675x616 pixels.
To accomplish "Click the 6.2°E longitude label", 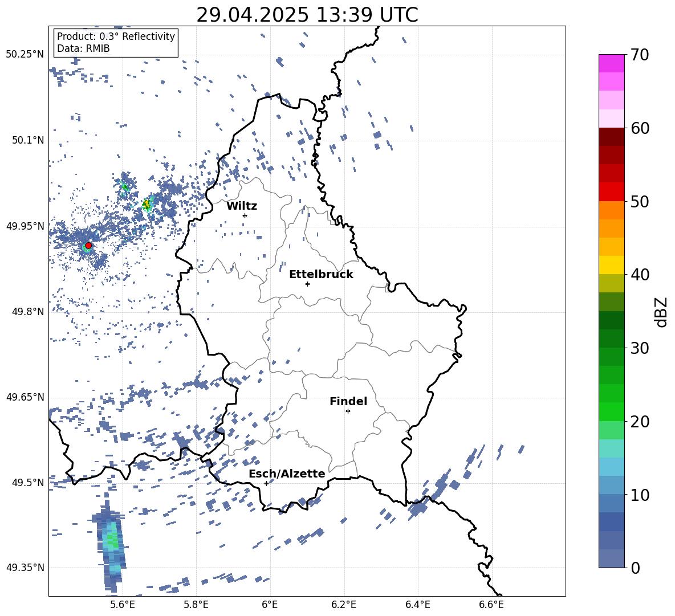I will click(x=344, y=605).
